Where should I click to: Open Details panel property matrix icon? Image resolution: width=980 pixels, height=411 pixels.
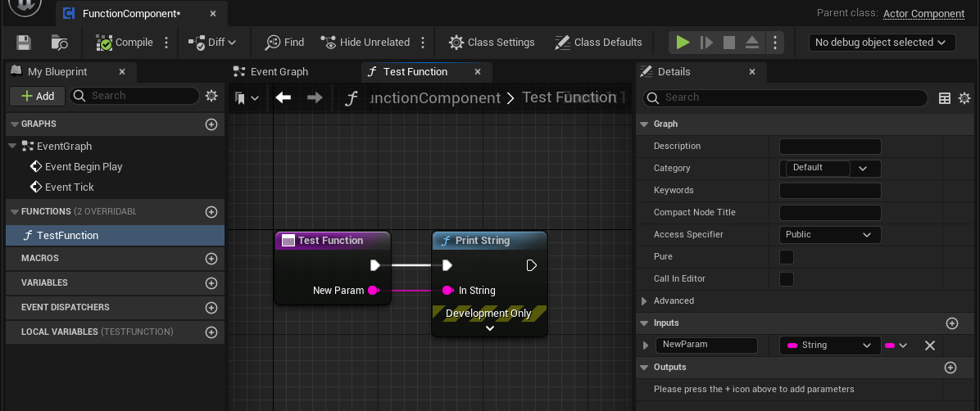944,98
